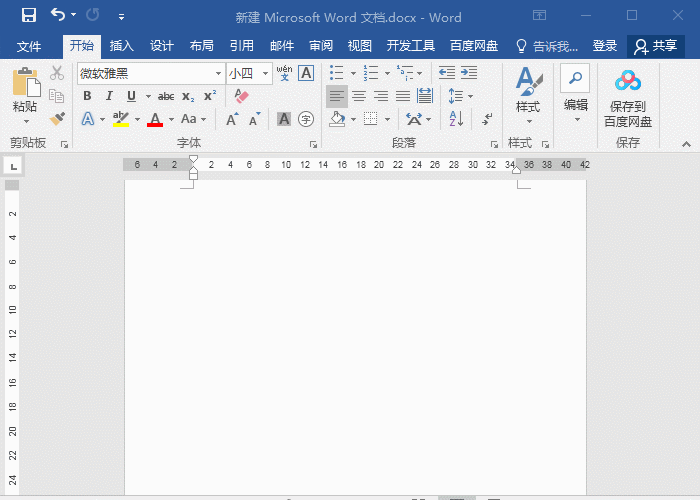Click the Increase Indent icon
Screen dimensions: 700x500
pyautogui.click(x=469, y=73)
